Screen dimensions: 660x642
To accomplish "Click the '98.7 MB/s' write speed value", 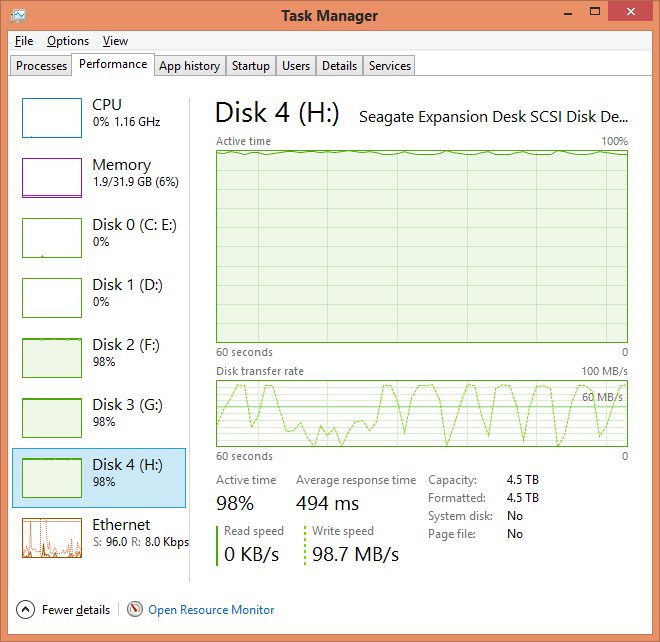I will (x=355, y=554).
